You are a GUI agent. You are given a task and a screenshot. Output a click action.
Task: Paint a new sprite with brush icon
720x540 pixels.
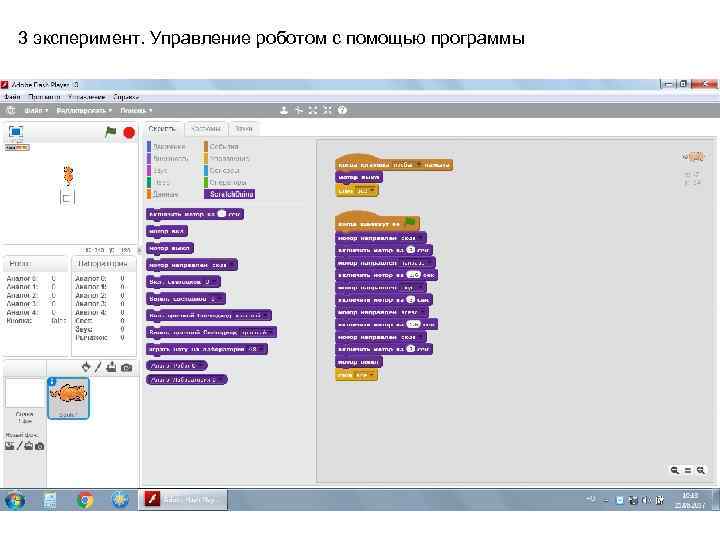98,367
